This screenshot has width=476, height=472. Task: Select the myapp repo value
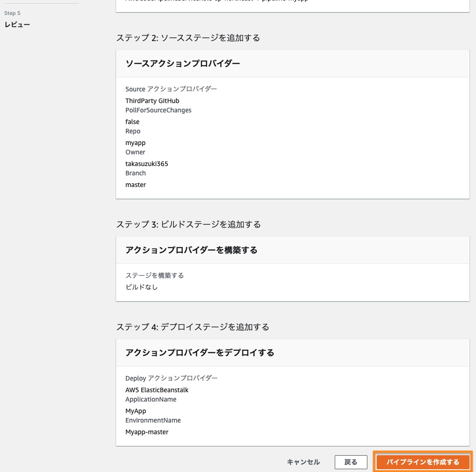135,143
